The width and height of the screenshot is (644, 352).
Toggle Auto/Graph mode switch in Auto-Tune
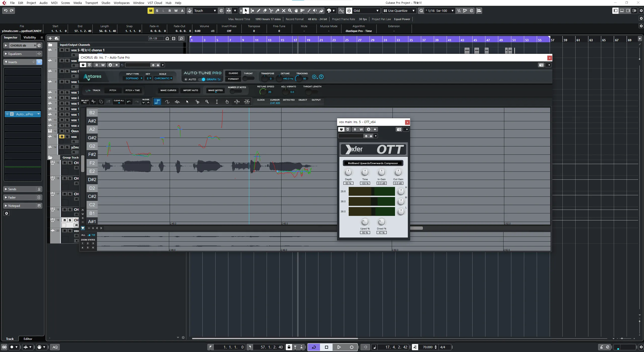[x=202, y=79]
